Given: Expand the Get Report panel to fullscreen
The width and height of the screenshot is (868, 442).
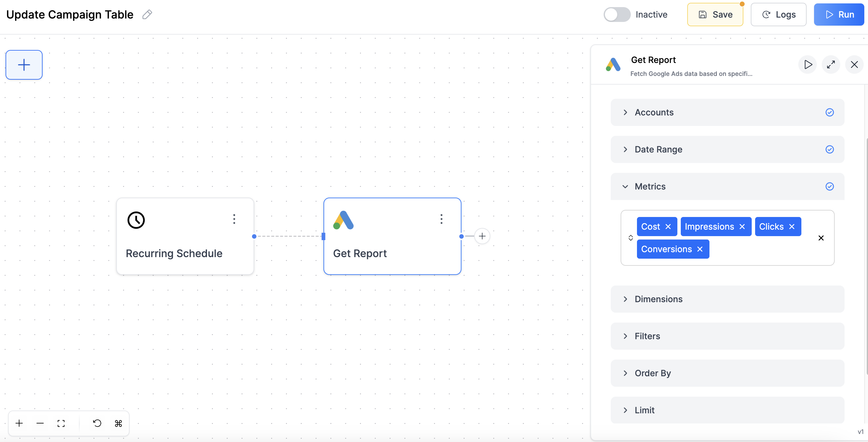Looking at the screenshot, I should 831,65.
